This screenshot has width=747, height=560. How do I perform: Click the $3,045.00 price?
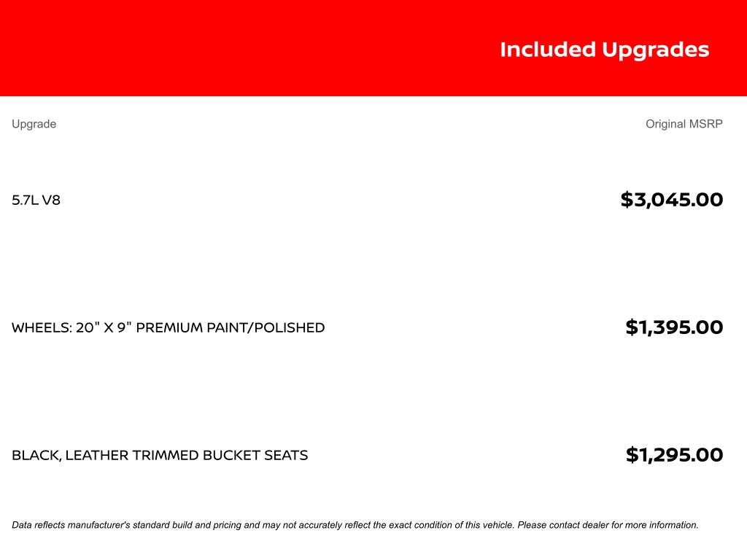coord(671,200)
